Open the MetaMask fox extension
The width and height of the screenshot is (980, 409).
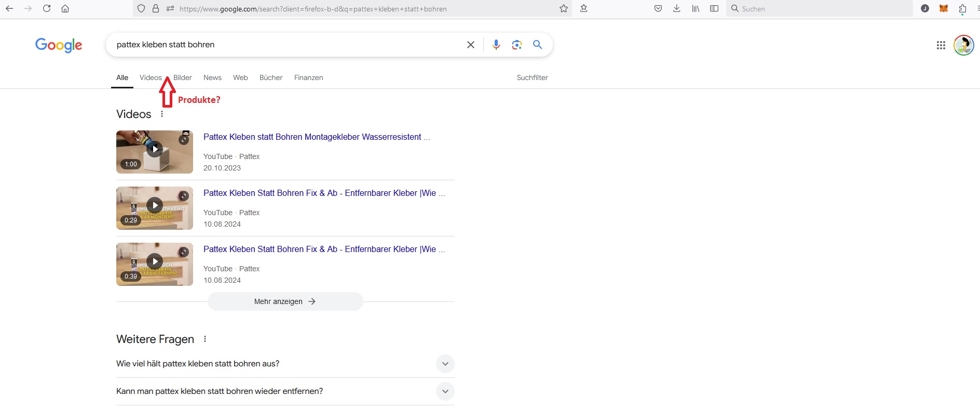[x=944, y=8]
